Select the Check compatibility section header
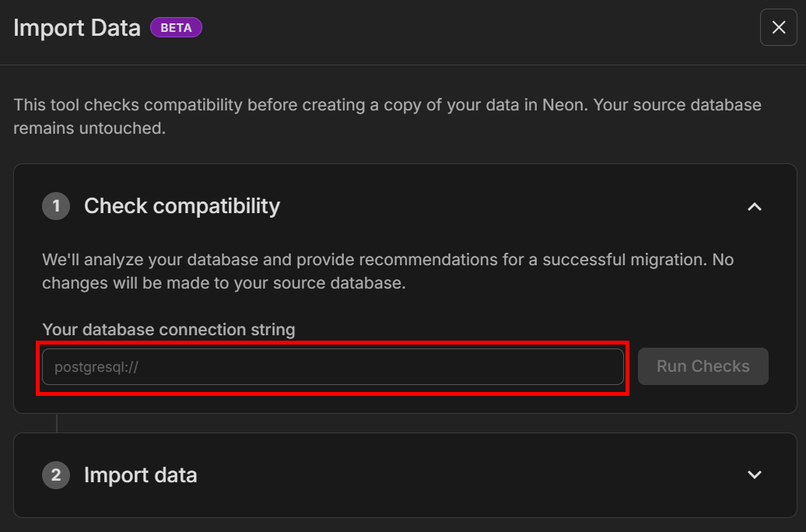 (182, 207)
